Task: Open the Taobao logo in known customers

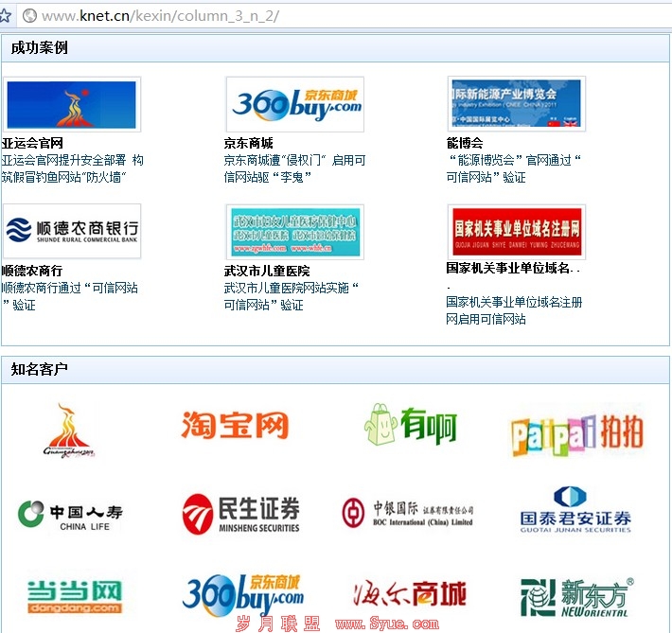Action: 235,426
